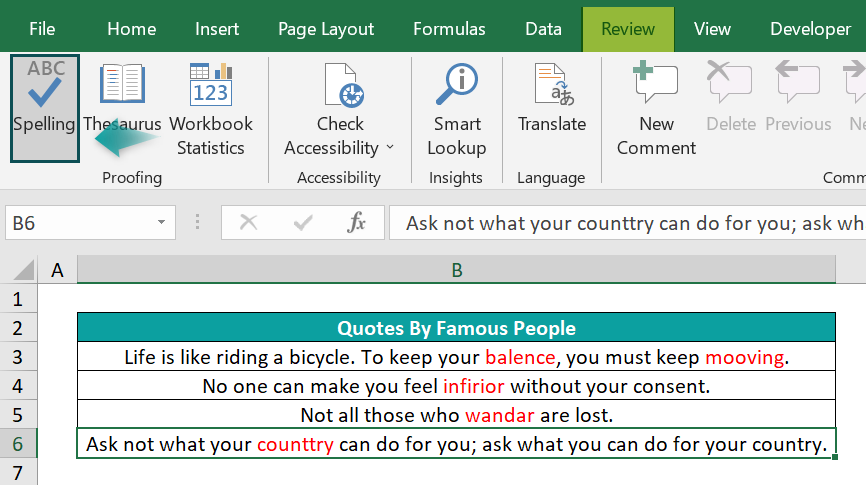Select row 6 header
The width and height of the screenshot is (866, 485).
click(18, 443)
